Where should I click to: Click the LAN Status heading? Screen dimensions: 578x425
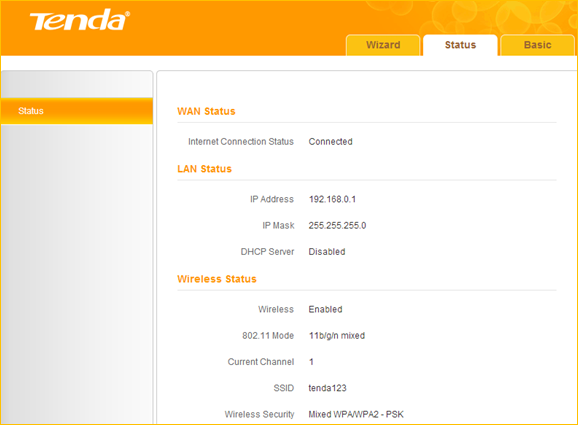point(204,169)
